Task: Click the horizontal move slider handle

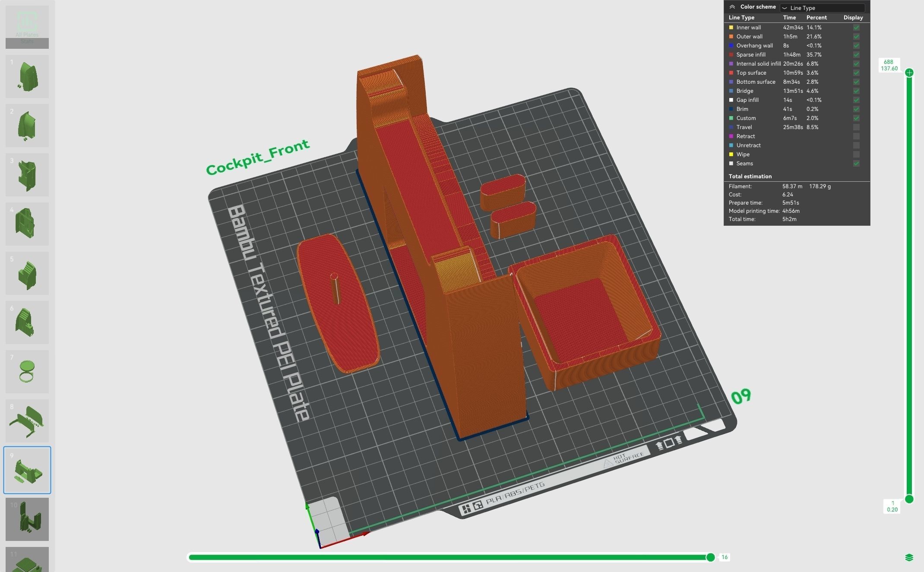Action: pyautogui.click(x=710, y=557)
